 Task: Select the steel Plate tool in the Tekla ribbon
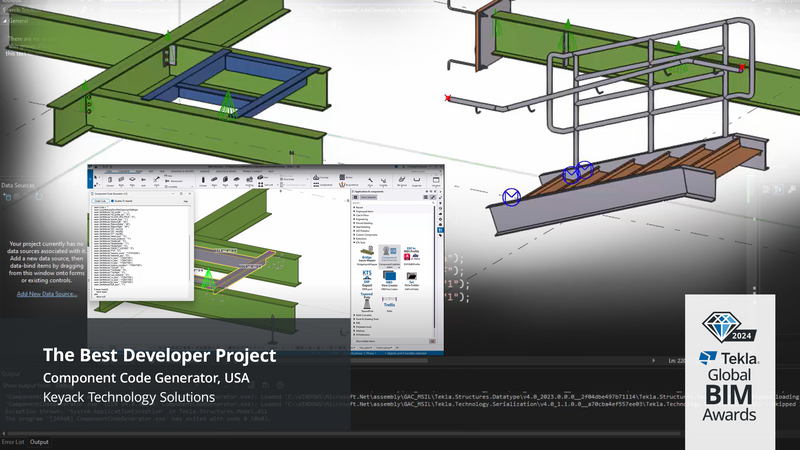click(x=132, y=182)
